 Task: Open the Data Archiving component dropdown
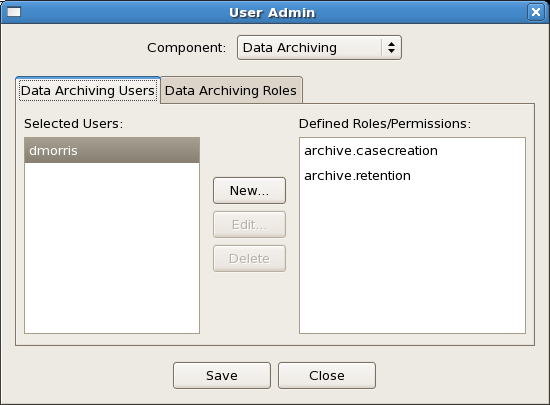pos(319,47)
